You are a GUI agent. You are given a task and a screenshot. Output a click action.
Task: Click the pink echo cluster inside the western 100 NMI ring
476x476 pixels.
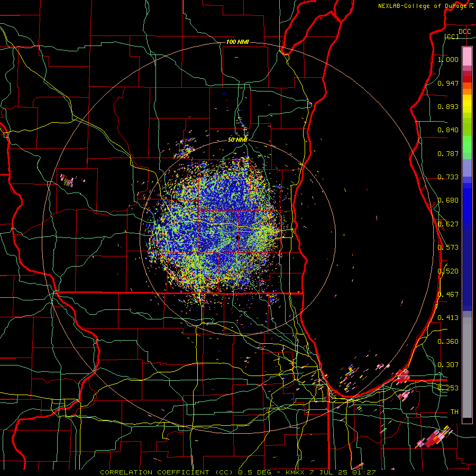68,181
